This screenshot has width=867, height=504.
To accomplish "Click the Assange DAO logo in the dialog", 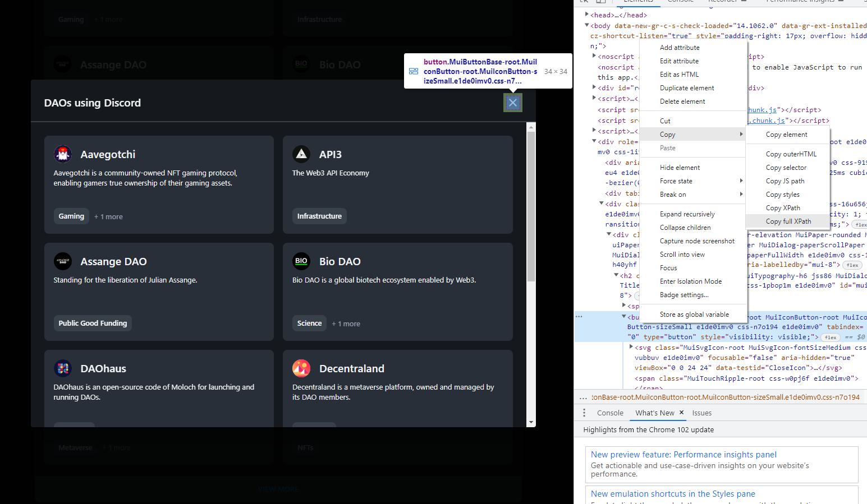I will click(63, 261).
